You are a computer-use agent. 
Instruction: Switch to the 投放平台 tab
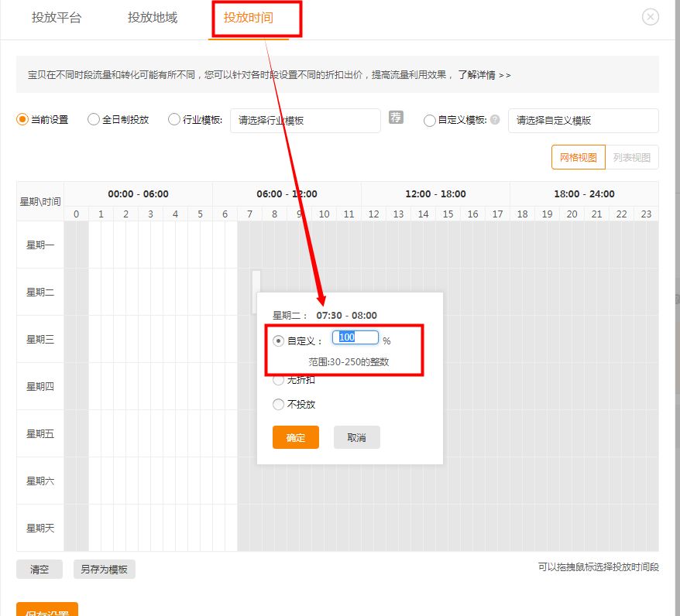coord(57,18)
